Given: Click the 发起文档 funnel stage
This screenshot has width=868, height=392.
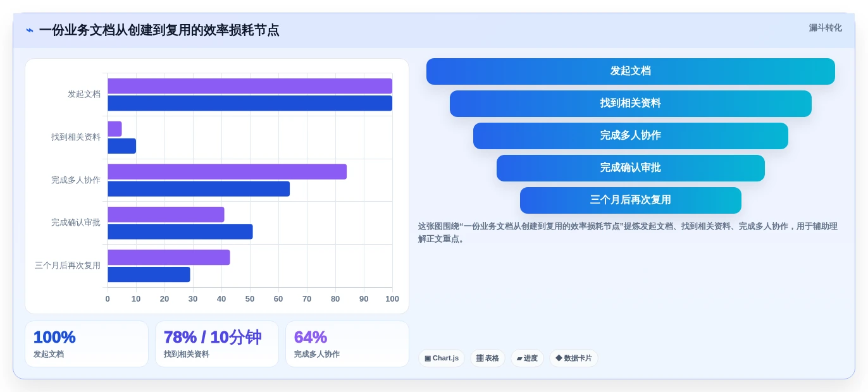Looking at the screenshot, I should click(x=631, y=71).
